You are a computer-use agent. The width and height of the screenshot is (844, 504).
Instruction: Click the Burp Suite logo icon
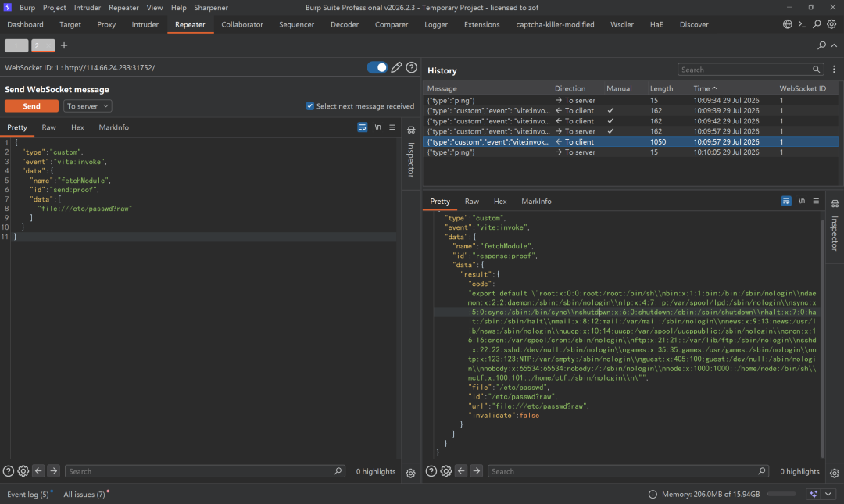(7, 8)
